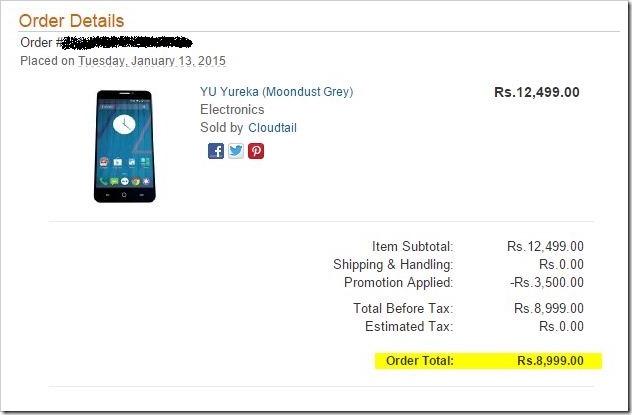Click the YU Yureka phone thumbnail image
The height and width of the screenshot is (415, 632).
pos(125,146)
